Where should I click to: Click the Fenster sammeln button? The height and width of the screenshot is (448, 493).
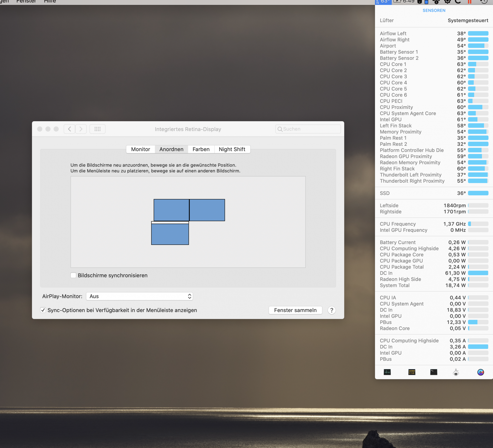click(295, 310)
